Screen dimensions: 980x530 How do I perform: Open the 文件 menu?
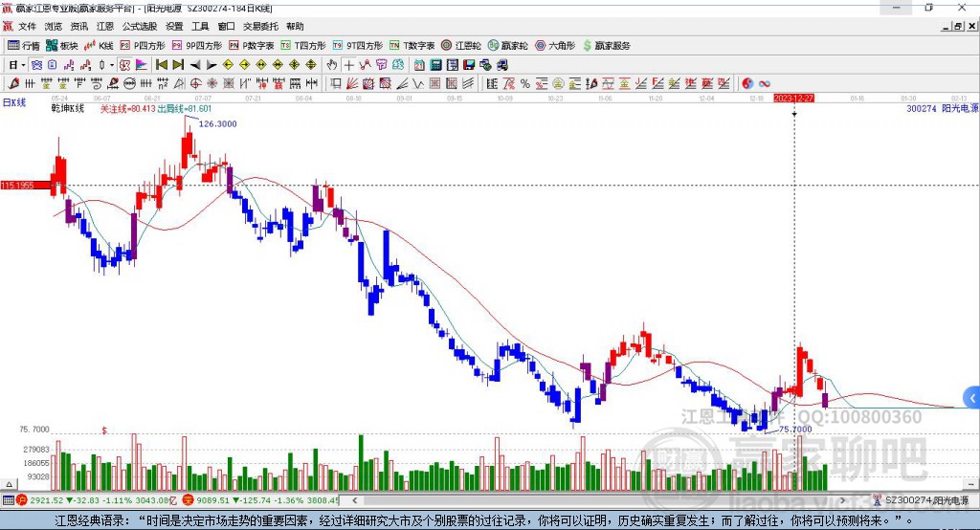click(x=27, y=26)
